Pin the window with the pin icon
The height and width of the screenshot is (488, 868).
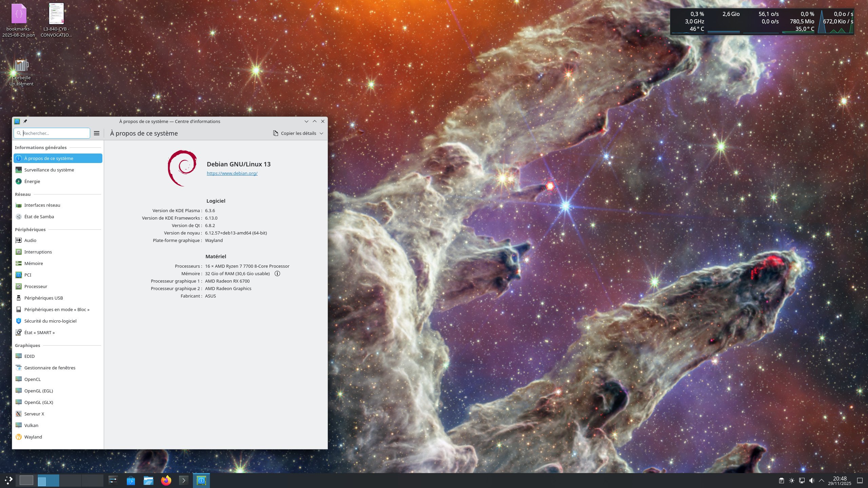point(25,121)
